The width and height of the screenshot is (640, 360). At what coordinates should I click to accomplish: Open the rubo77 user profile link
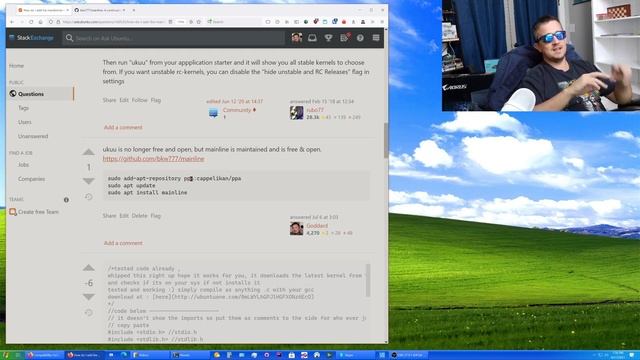(x=315, y=110)
